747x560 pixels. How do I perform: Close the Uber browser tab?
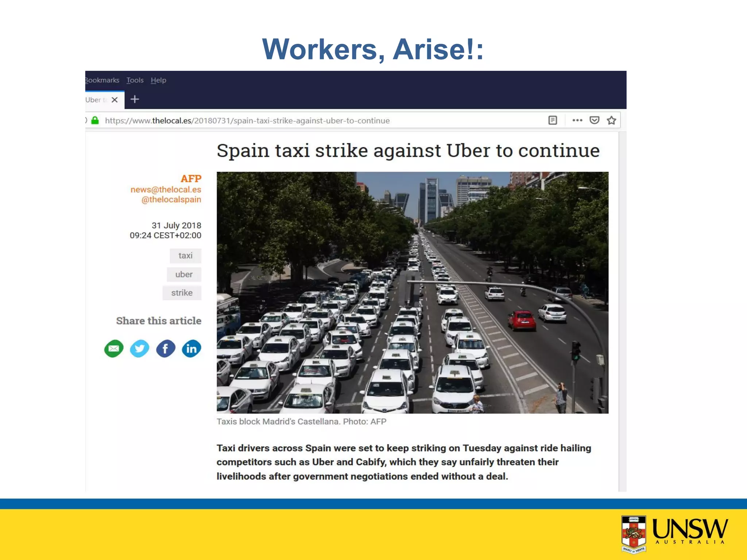click(x=115, y=100)
